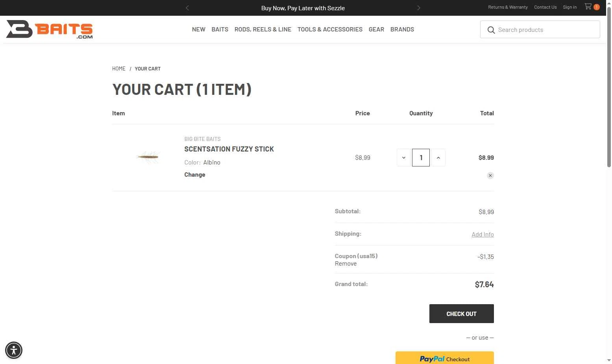This screenshot has height=364, width=612.
Task: Remove Scentsation Fuzzy Stick with X icon
Action: [490, 176]
